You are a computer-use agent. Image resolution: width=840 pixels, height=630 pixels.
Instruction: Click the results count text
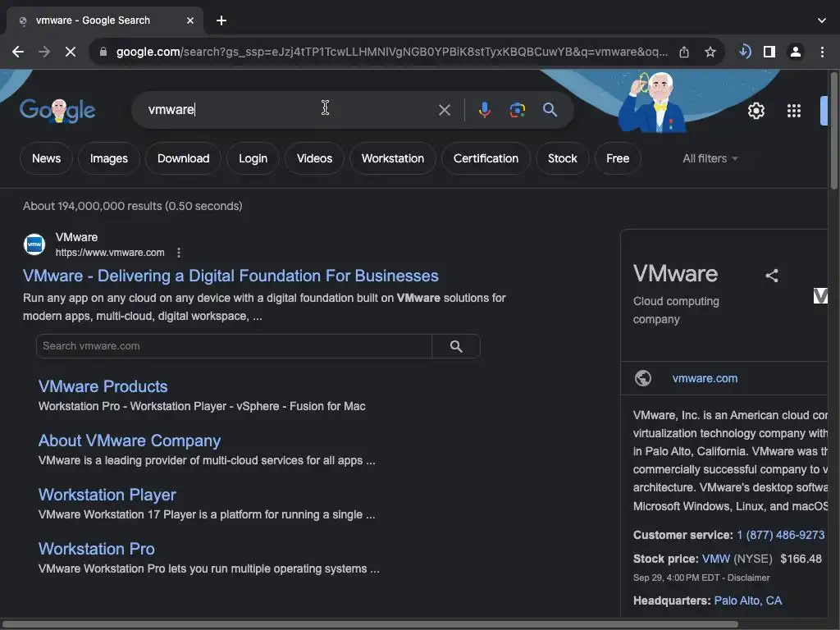click(x=132, y=206)
